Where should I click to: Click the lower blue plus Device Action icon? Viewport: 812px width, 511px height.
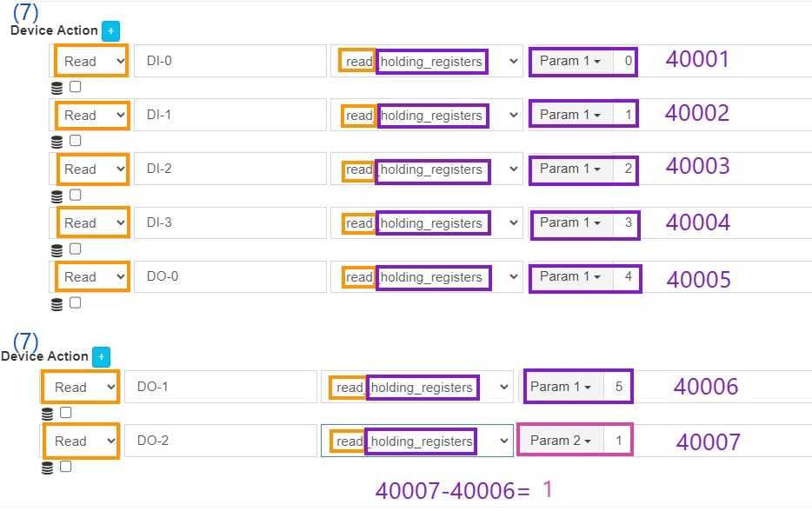[100, 356]
